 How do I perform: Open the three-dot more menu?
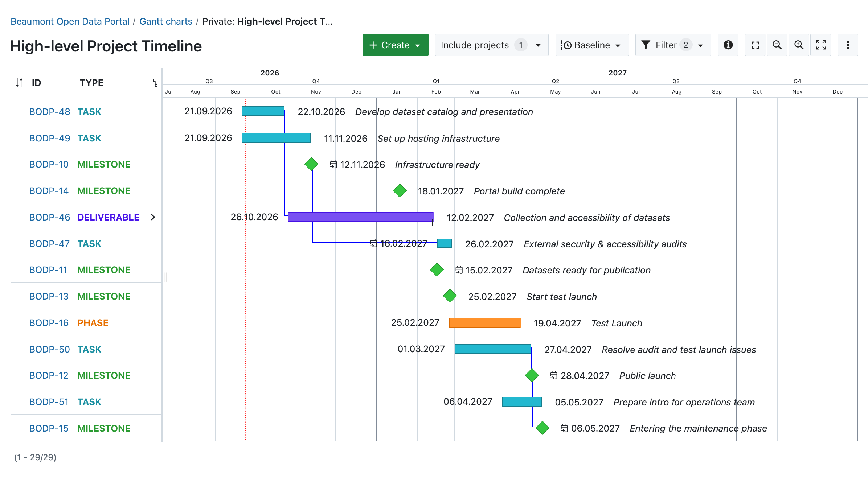point(848,45)
